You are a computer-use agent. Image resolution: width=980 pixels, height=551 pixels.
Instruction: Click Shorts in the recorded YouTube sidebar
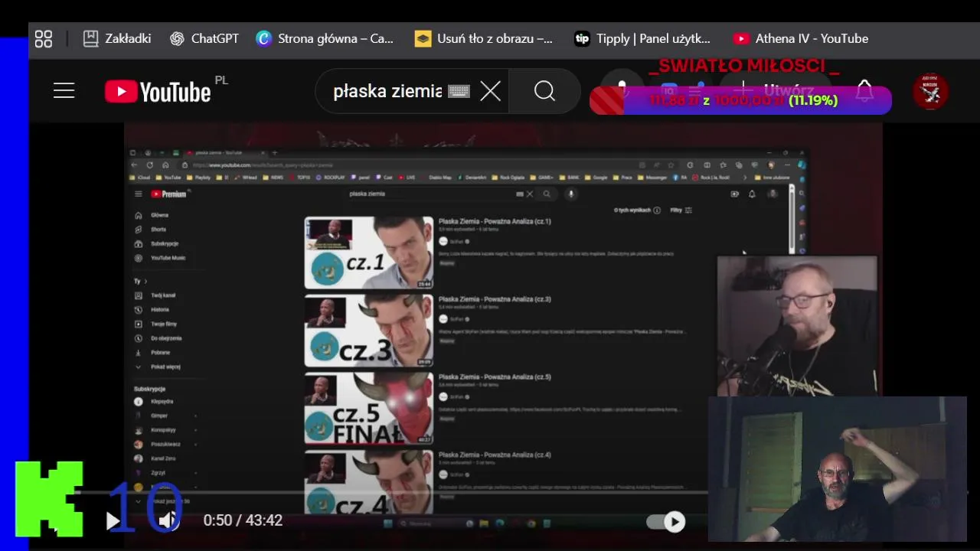tap(158, 230)
